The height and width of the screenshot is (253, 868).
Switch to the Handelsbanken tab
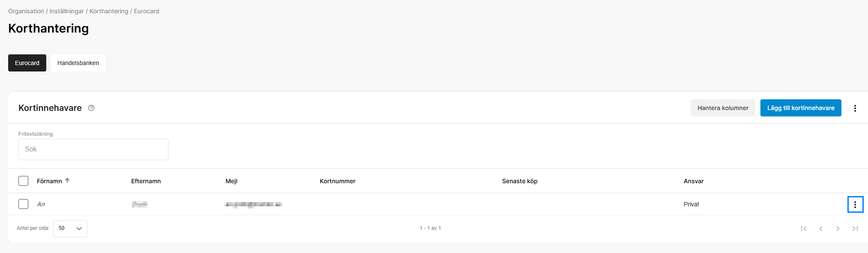pyautogui.click(x=78, y=63)
